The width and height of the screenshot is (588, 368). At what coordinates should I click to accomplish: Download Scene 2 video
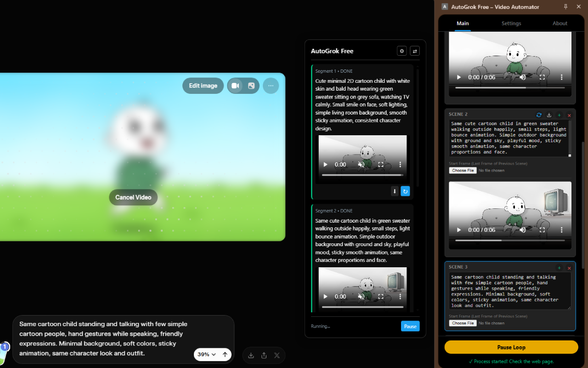[x=549, y=115]
